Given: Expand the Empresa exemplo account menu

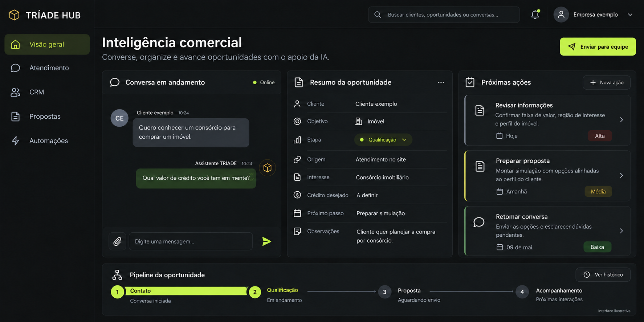Looking at the screenshot, I should pyautogui.click(x=630, y=15).
